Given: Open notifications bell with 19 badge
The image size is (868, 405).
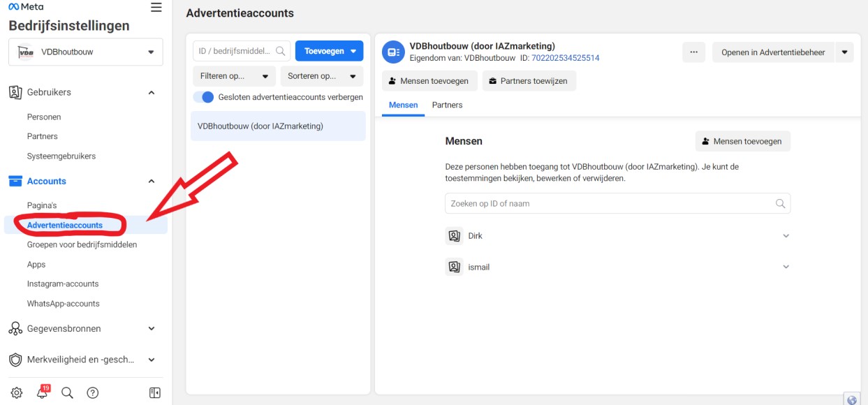Looking at the screenshot, I should pos(42,392).
